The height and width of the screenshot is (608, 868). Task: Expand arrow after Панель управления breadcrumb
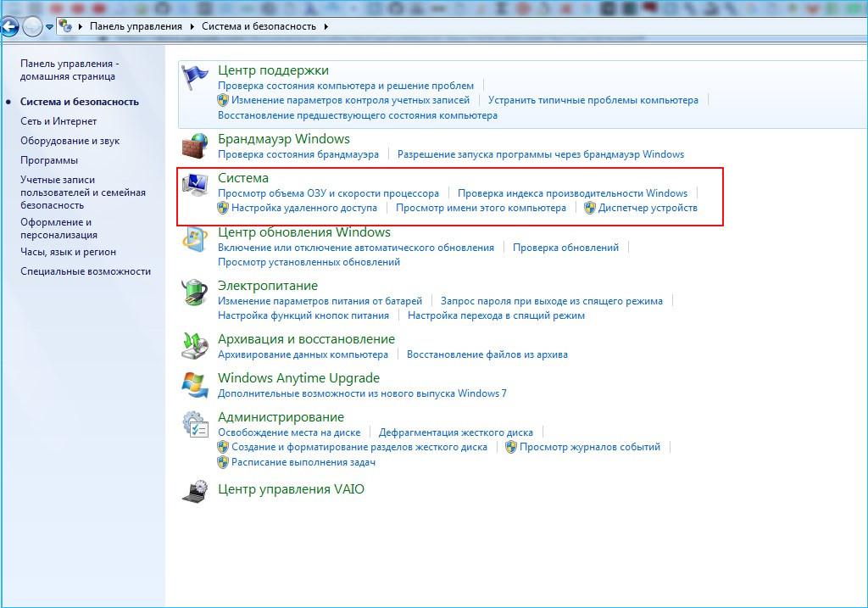point(192,26)
